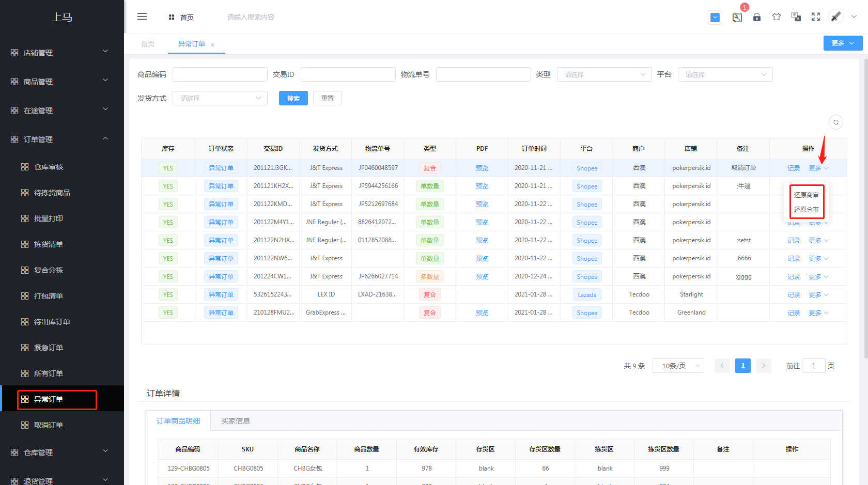This screenshot has width=868, height=485.
Task: Open the 类型 select dropdown
Action: click(604, 74)
